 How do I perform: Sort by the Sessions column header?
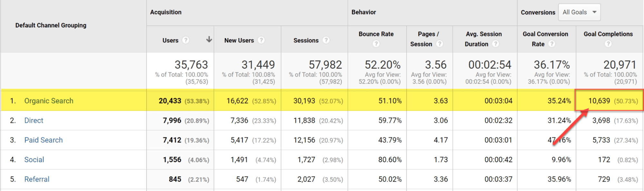pos(306,40)
